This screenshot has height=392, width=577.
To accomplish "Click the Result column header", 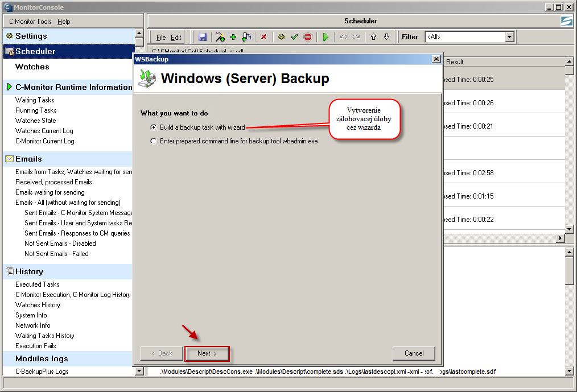I will tap(504, 62).
